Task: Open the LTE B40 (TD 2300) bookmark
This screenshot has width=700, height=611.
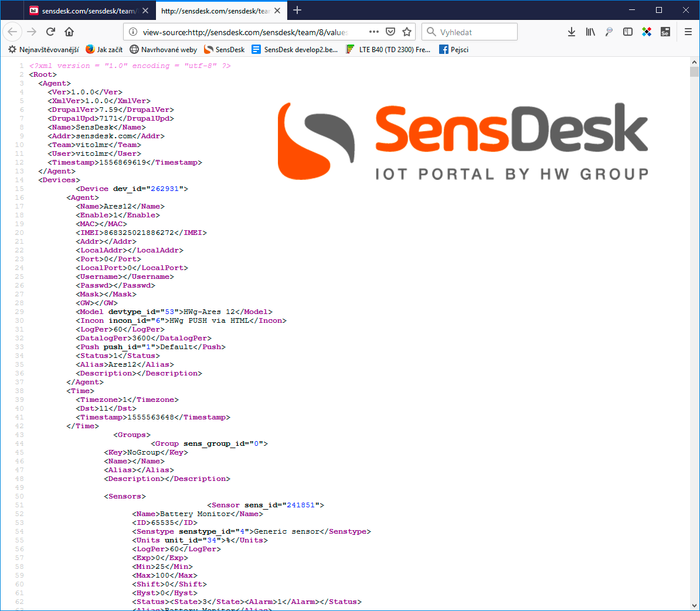Action: coord(388,50)
